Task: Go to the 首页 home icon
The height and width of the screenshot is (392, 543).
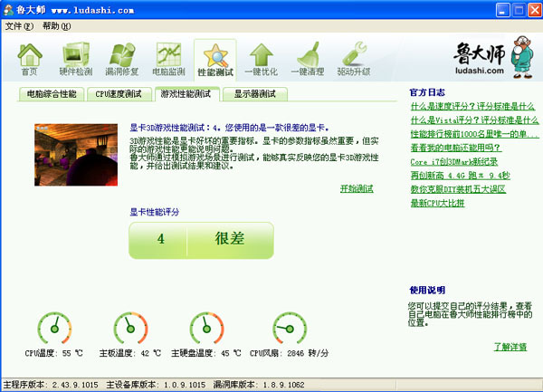Action: point(30,60)
